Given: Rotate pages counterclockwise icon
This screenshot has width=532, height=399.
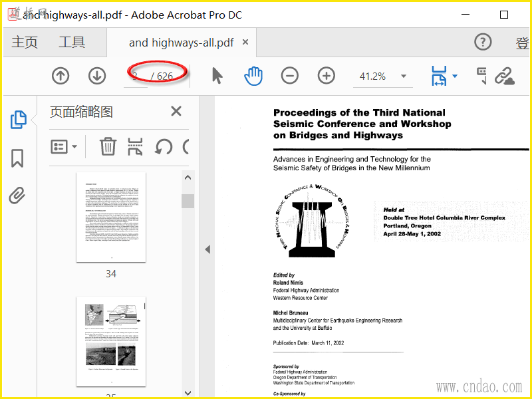Looking at the screenshot, I should 164,147.
